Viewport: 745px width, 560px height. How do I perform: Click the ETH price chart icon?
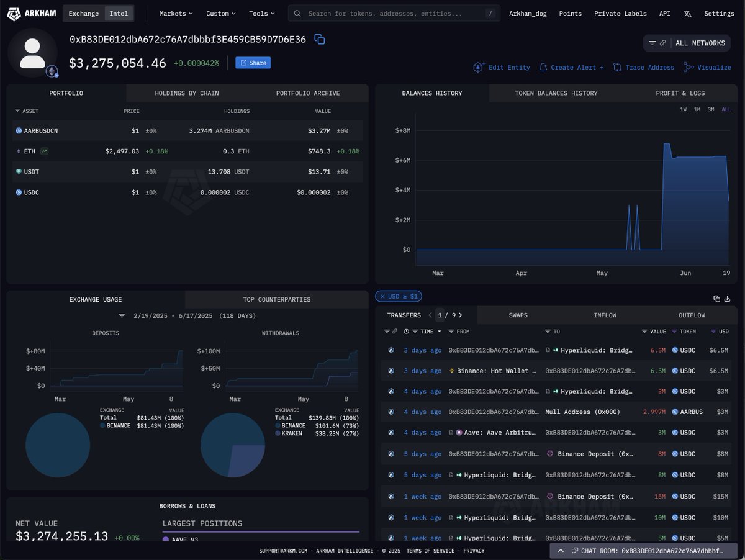[45, 151]
